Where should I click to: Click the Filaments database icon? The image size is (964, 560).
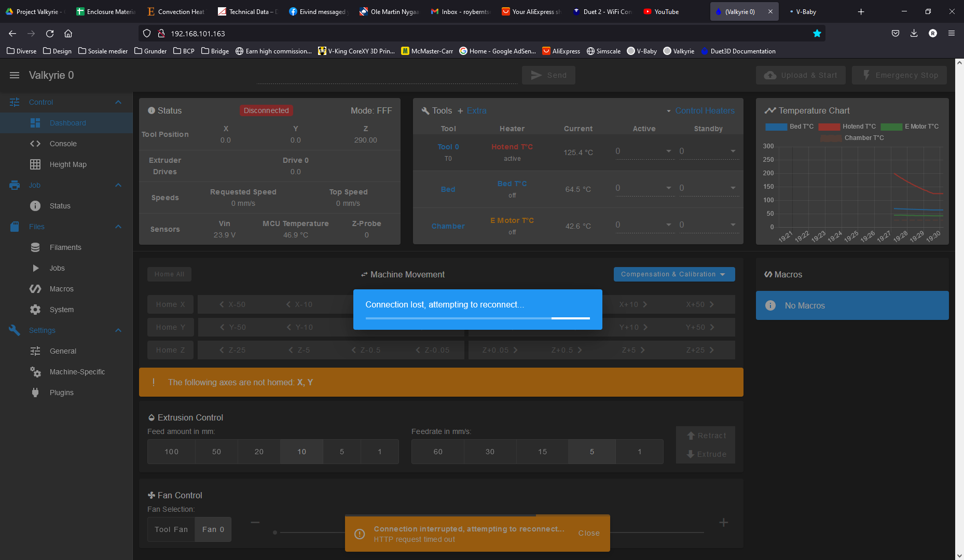[35, 247]
